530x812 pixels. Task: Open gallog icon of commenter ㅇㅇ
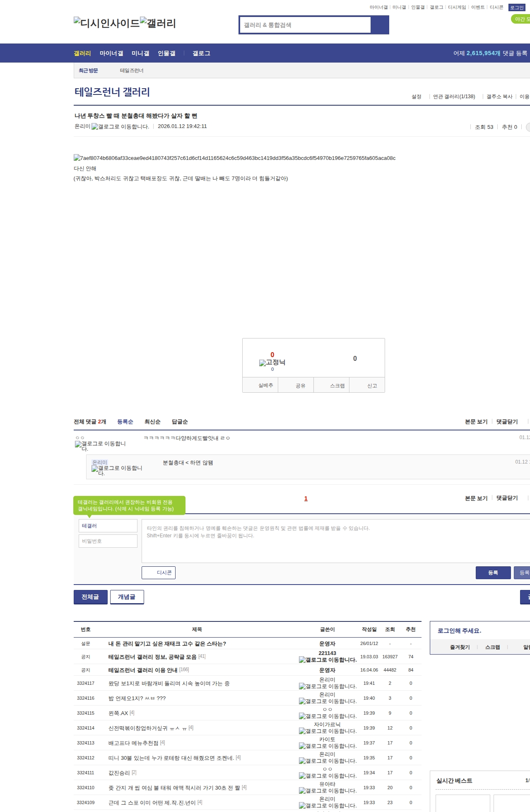click(101, 446)
